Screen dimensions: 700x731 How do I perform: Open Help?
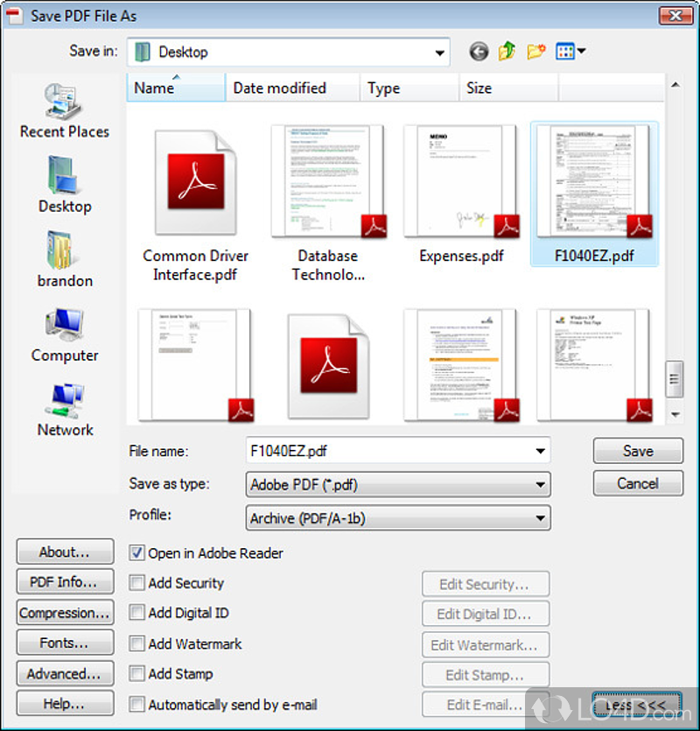click(x=65, y=703)
